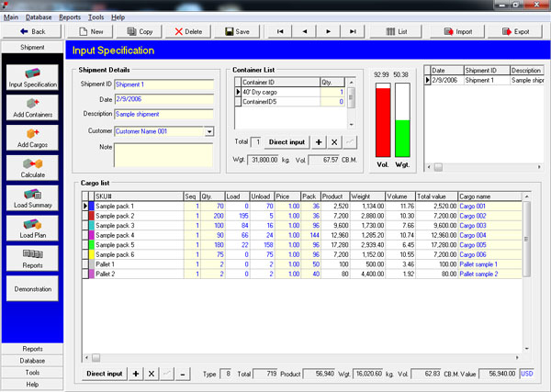The image size is (551, 392).
Task: Open the Input Specification sidebar icon
Action: click(x=32, y=77)
